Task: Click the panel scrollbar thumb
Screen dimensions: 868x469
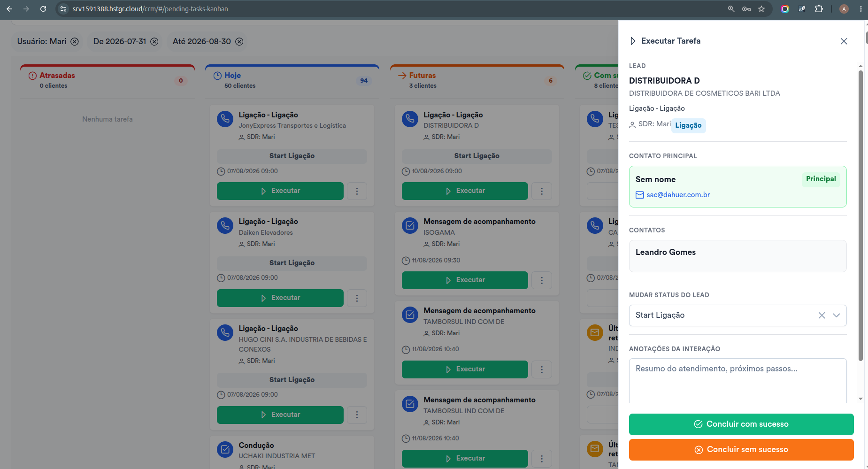Action: coord(860,216)
